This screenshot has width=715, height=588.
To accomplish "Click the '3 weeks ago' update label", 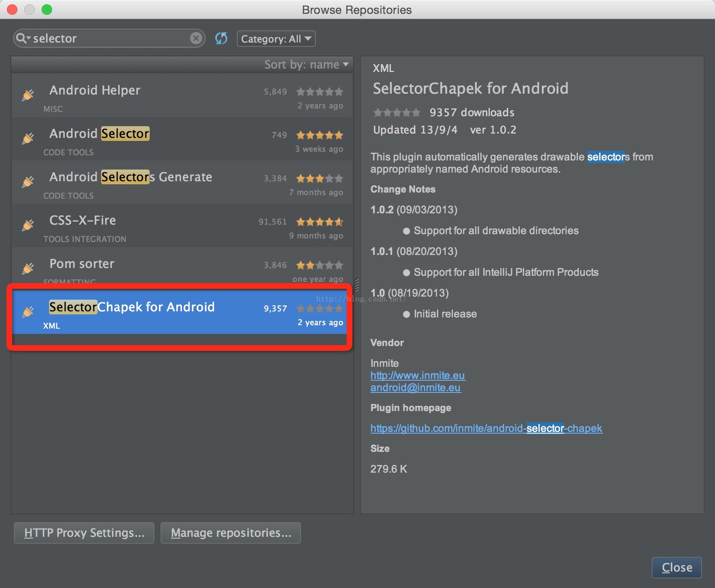I will pos(319,149).
